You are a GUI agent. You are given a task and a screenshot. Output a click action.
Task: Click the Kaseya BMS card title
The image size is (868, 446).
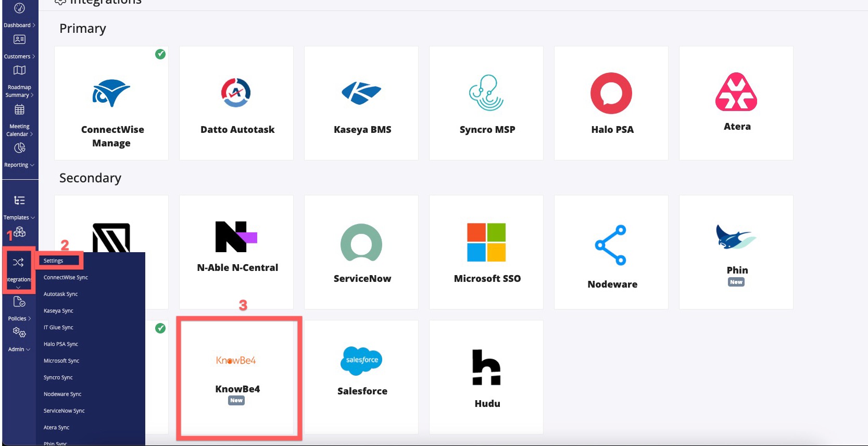362,130
